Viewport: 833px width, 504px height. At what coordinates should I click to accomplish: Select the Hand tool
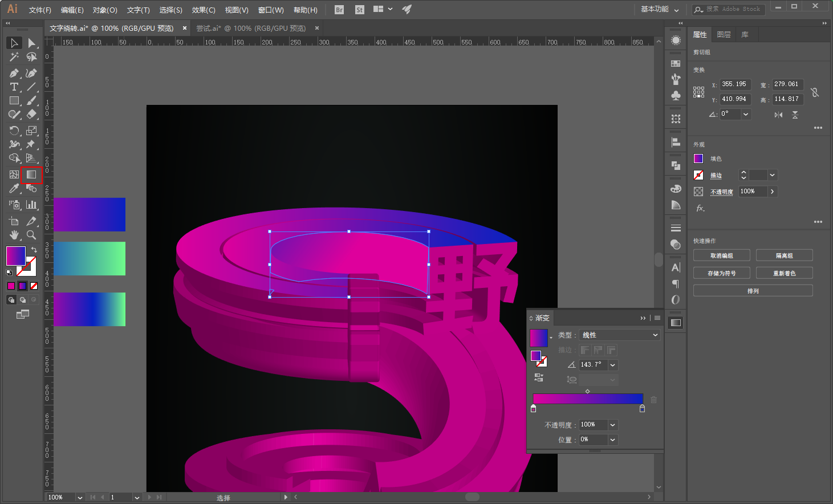pyautogui.click(x=14, y=235)
